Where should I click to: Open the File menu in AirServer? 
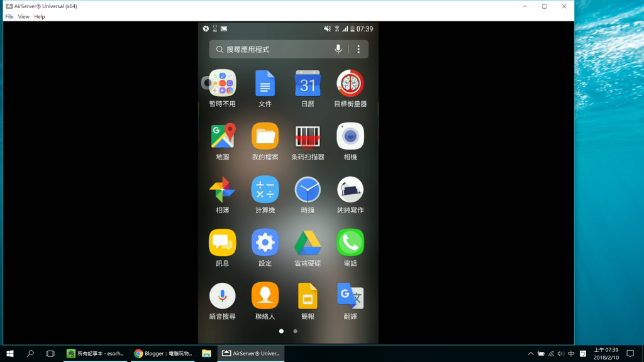click(x=9, y=17)
